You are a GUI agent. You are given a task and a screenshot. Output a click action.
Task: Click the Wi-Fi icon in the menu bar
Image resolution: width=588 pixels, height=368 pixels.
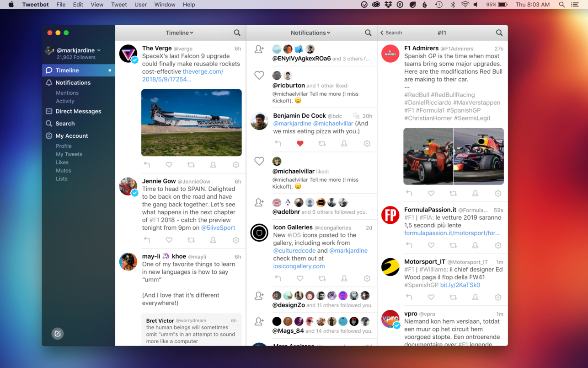[465, 4]
